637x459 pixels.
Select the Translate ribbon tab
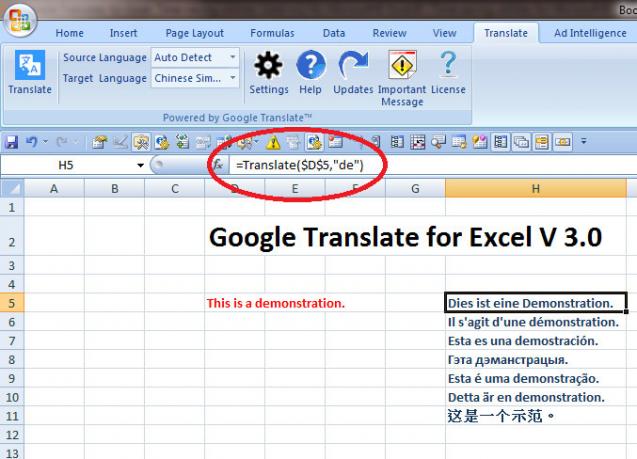pyautogui.click(x=506, y=33)
